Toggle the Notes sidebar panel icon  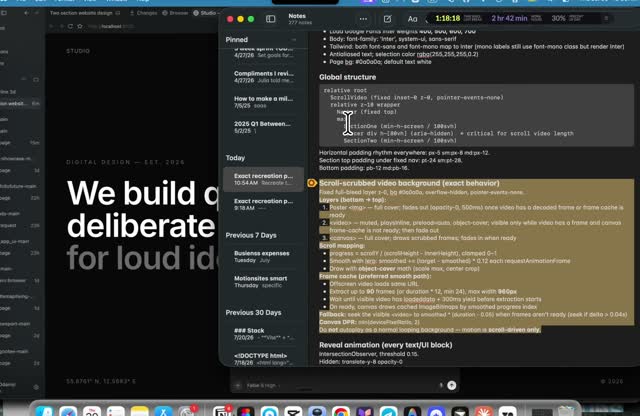270,19
